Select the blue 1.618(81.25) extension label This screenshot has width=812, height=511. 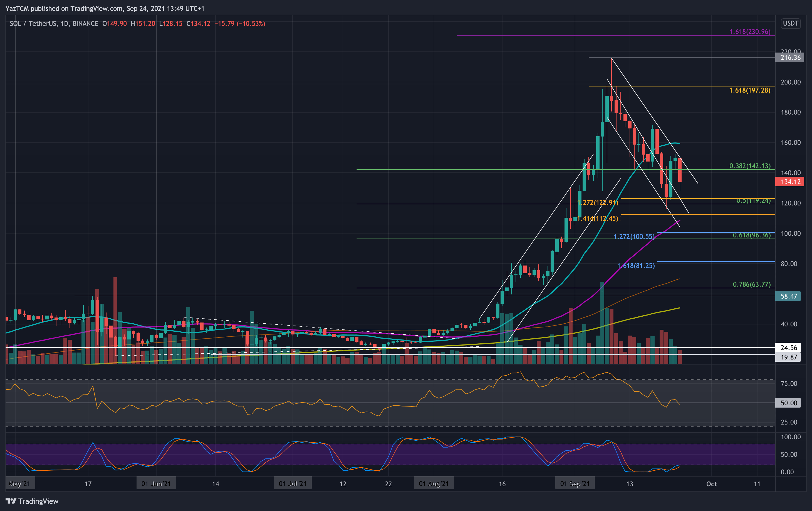click(636, 266)
